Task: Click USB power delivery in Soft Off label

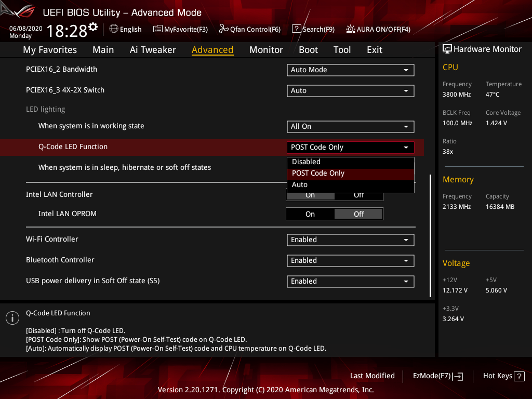Action: pyautogui.click(x=92, y=281)
